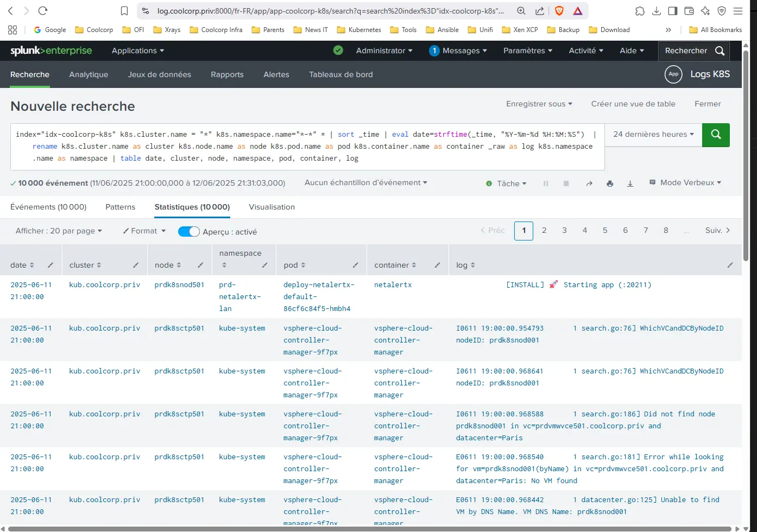The height and width of the screenshot is (532, 757).
Task: Open the 24 dernières heures time picker
Action: (x=653, y=135)
